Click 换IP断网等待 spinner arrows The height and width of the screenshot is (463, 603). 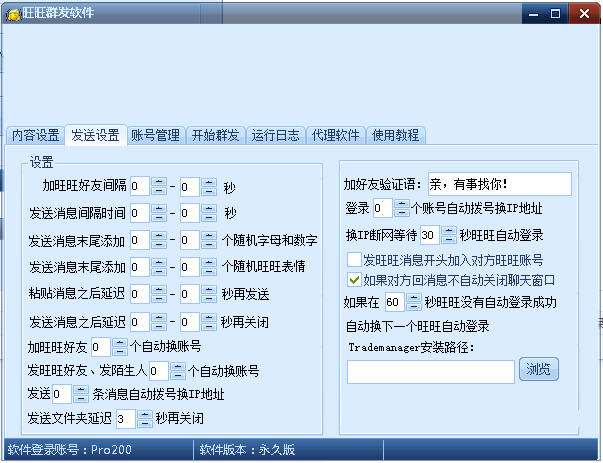tap(448, 235)
